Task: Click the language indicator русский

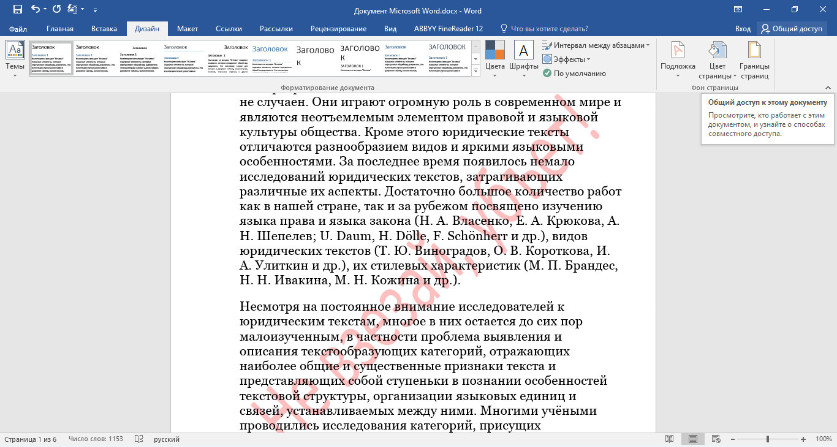Action: [x=167, y=439]
